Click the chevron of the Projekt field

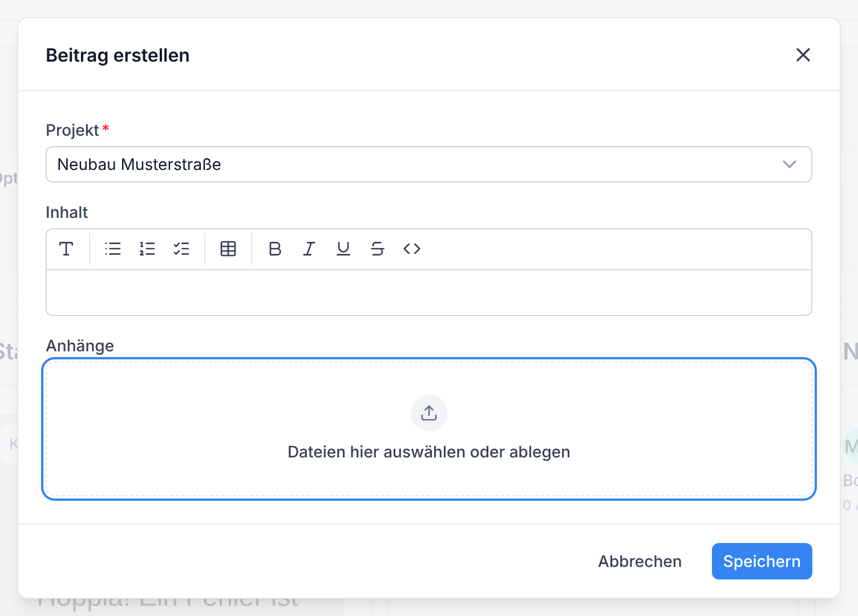(x=790, y=164)
